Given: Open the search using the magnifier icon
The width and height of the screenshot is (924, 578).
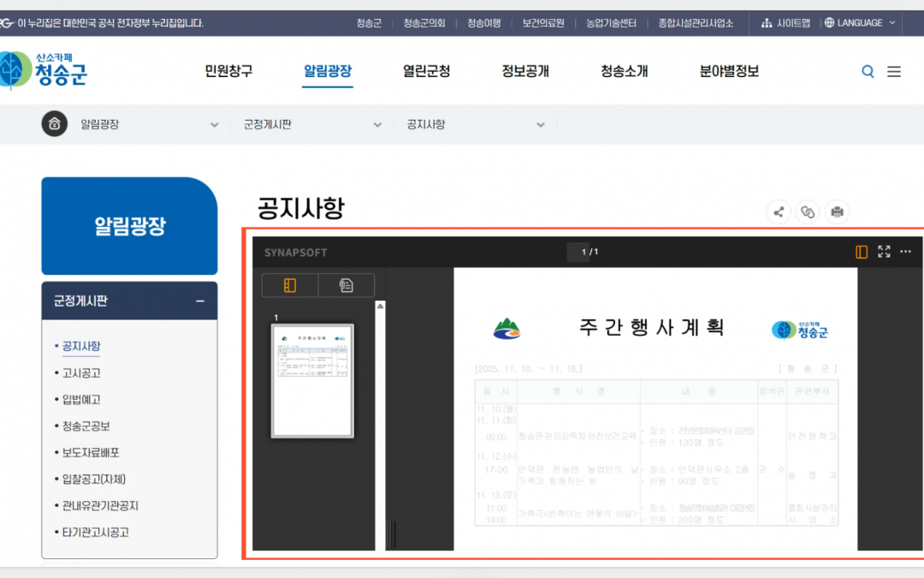Looking at the screenshot, I should click(x=868, y=71).
